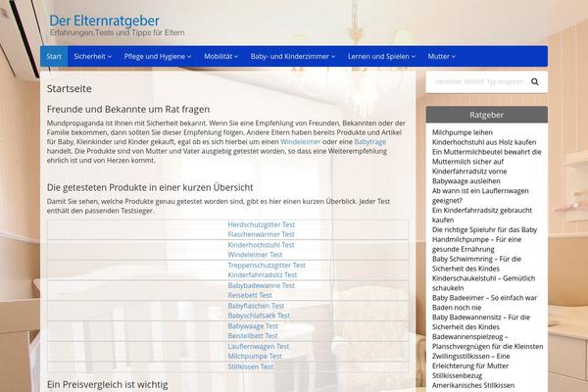Viewport: 588px width, 392px height.
Task: Open the Stillkissen Test link
Action: [x=251, y=367]
